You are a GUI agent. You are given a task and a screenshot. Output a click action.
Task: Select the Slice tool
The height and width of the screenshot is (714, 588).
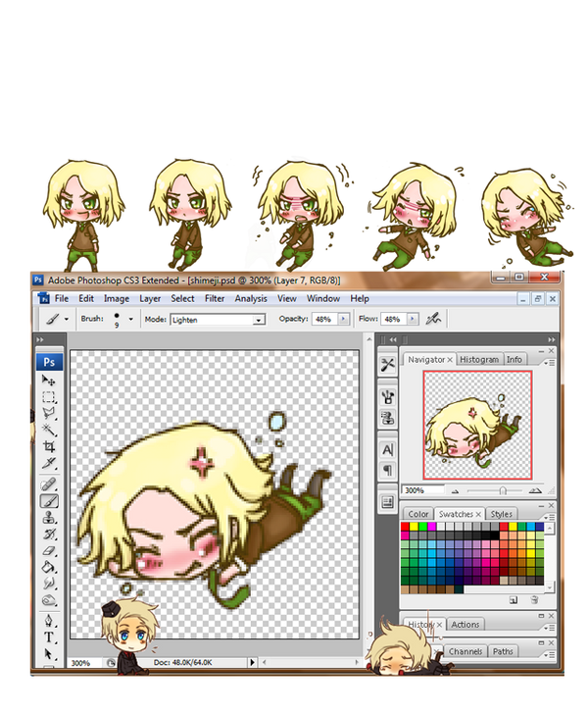click(x=49, y=463)
